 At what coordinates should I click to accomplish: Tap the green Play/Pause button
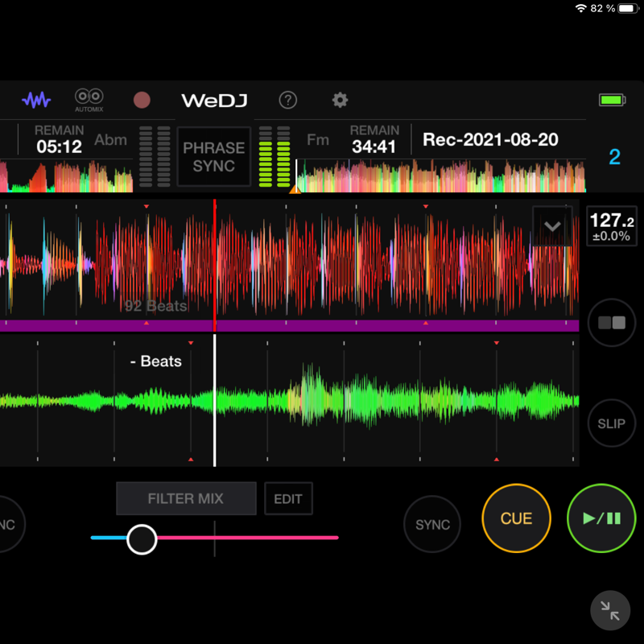coord(601,518)
